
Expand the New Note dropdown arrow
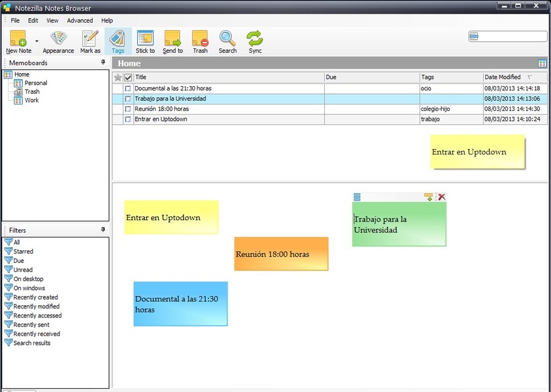37,41
